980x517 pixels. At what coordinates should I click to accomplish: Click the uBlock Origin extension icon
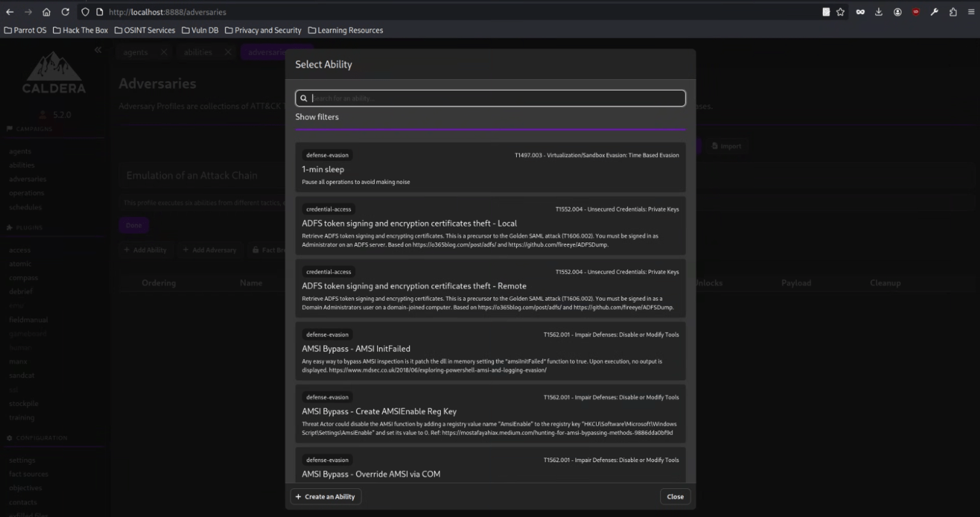(x=915, y=11)
